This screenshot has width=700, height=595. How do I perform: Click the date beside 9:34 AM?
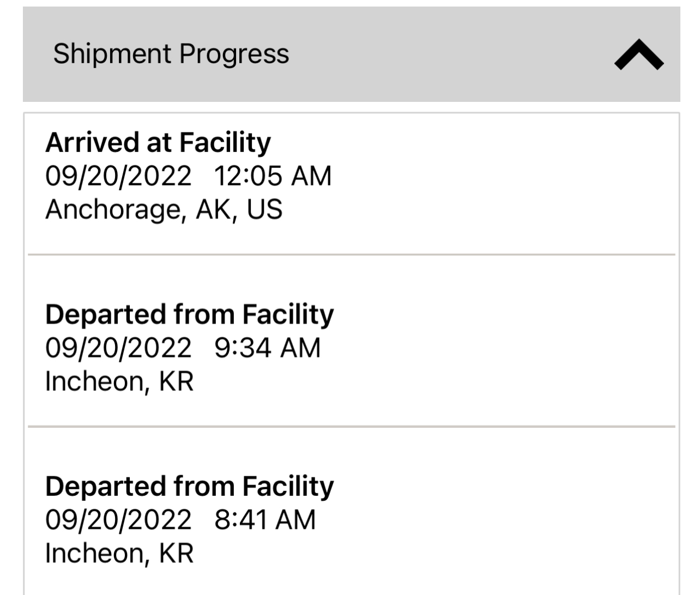point(118,348)
